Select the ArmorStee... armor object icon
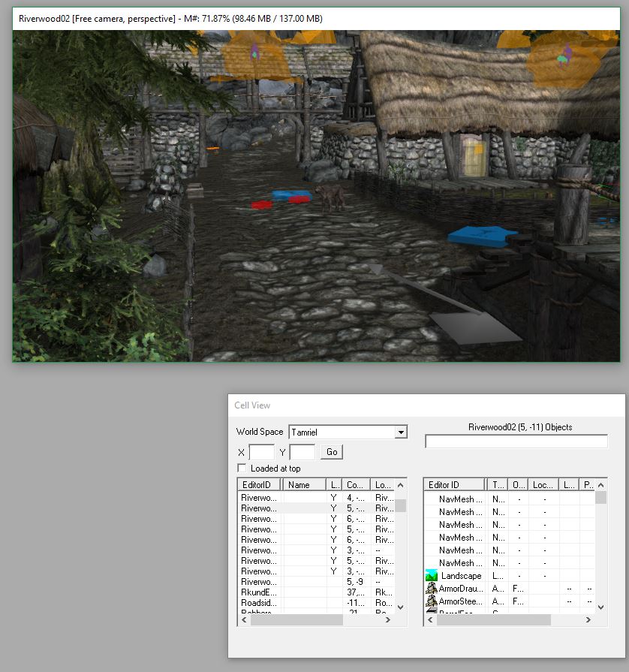629x672 pixels. coord(432,601)
